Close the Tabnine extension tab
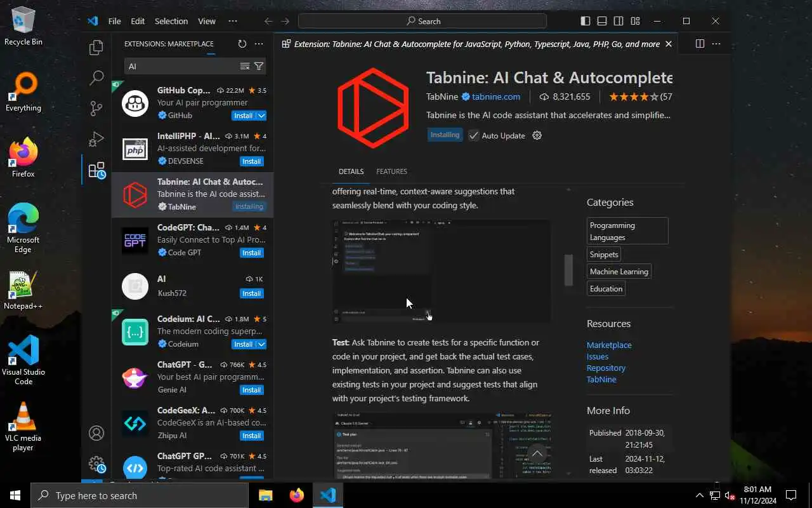 coord(668,44)
